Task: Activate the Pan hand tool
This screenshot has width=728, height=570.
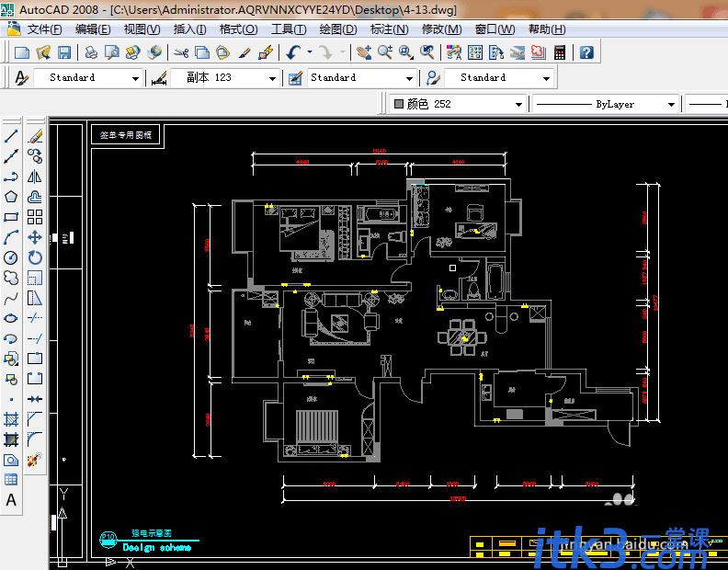Action: click(363, 52)
